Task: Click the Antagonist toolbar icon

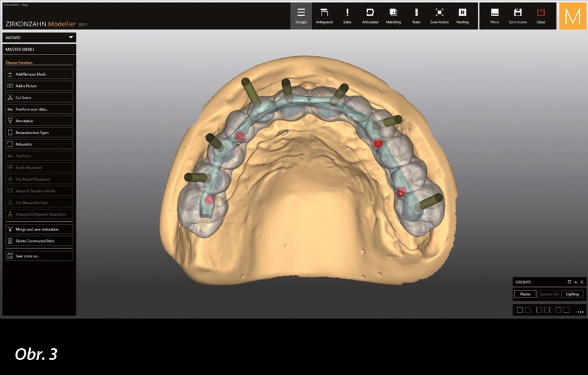Action: click(324, 16)
